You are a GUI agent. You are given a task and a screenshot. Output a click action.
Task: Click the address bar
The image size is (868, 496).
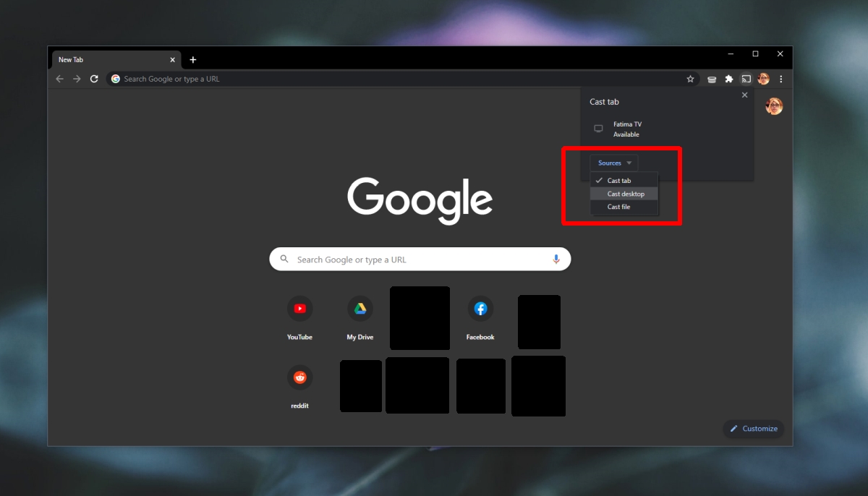click(404, 79)
